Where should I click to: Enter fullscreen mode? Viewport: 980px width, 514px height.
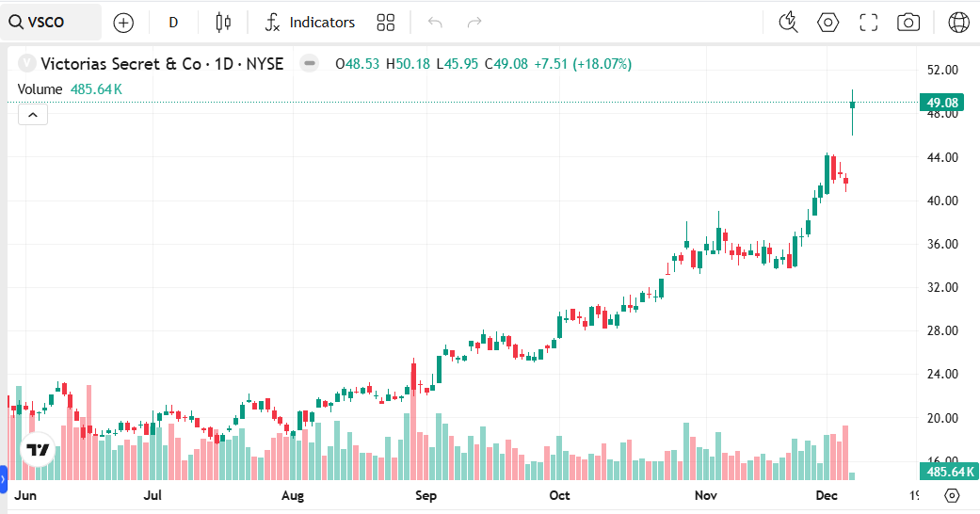869,24
